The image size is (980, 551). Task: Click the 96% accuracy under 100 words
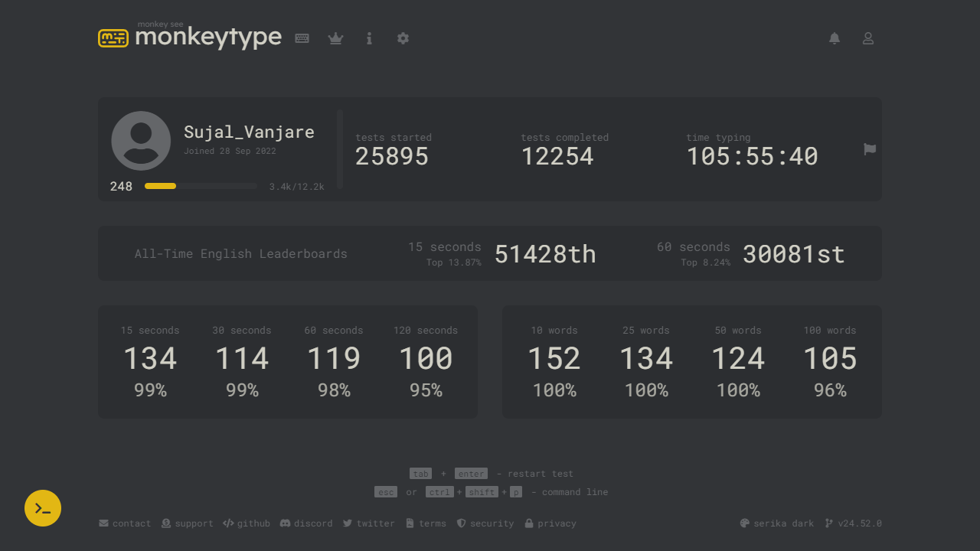[830, 390]
